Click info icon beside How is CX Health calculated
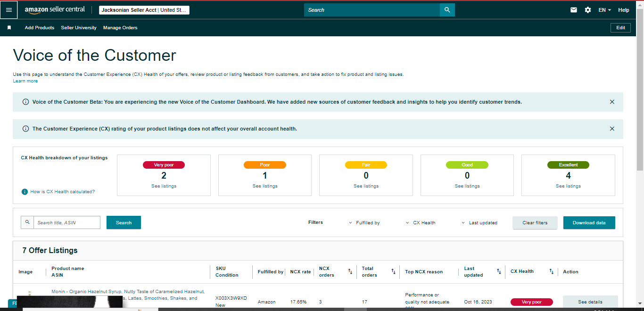The height and width of the screenshot is (311, 644). pyautogui.click(x=25, y=192)
